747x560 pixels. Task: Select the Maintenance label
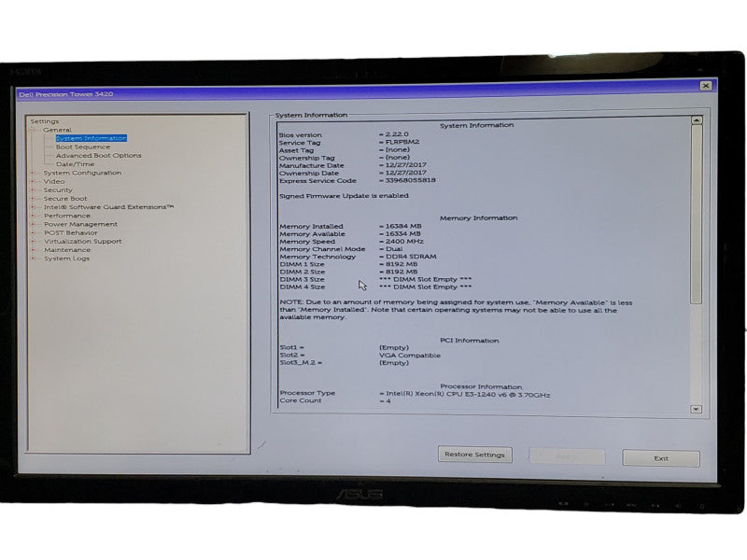point(67,250)
